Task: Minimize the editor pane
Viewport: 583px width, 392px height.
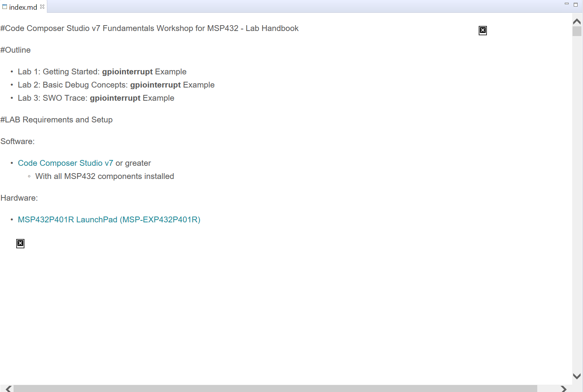Action: [566, 4]
